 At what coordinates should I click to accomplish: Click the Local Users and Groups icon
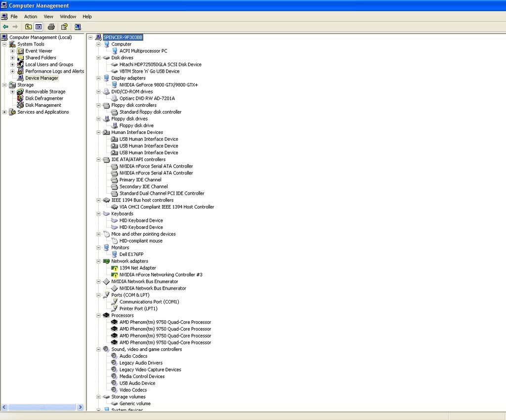(20, 65)
